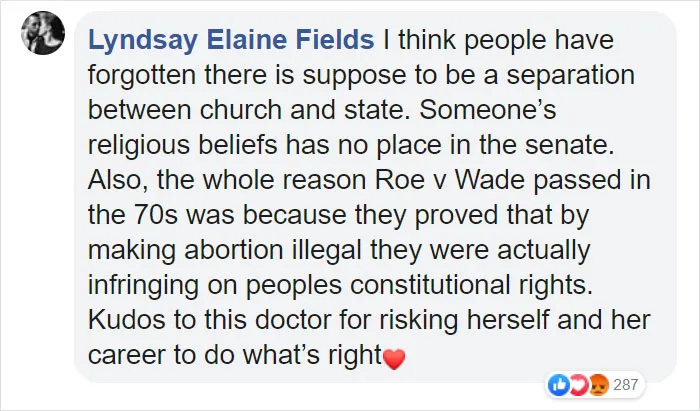Open the Lyndsay Elaine Fields profile link
This screenshot has height=411, width=700.
pos(231,39)
